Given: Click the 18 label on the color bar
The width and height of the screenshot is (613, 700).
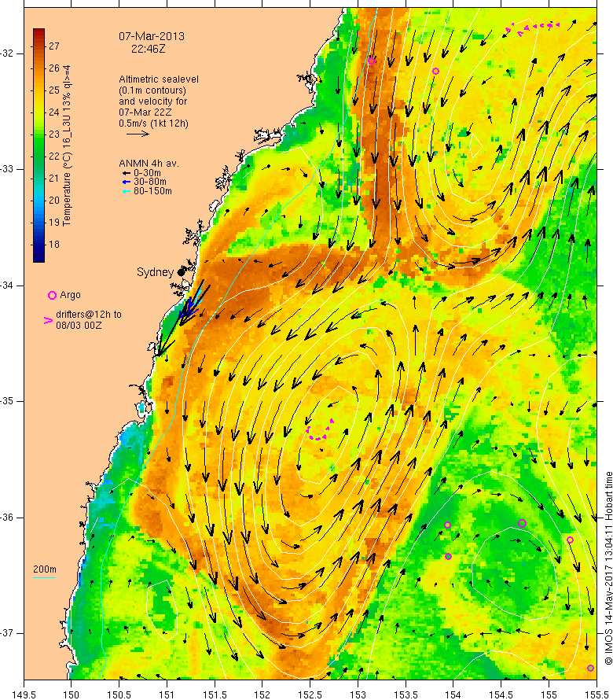Looking at the screenshot, I should 54,244.
